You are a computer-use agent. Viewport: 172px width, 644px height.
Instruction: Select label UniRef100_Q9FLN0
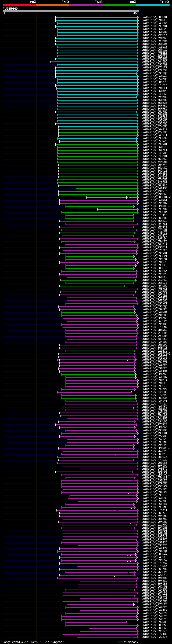coord(154,522)
